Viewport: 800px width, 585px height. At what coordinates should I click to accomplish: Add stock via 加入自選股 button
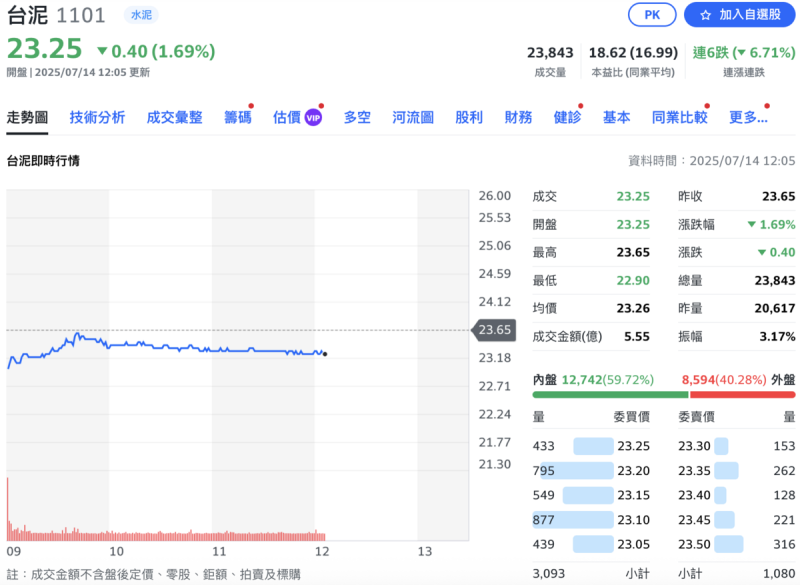tap(740, 15)
